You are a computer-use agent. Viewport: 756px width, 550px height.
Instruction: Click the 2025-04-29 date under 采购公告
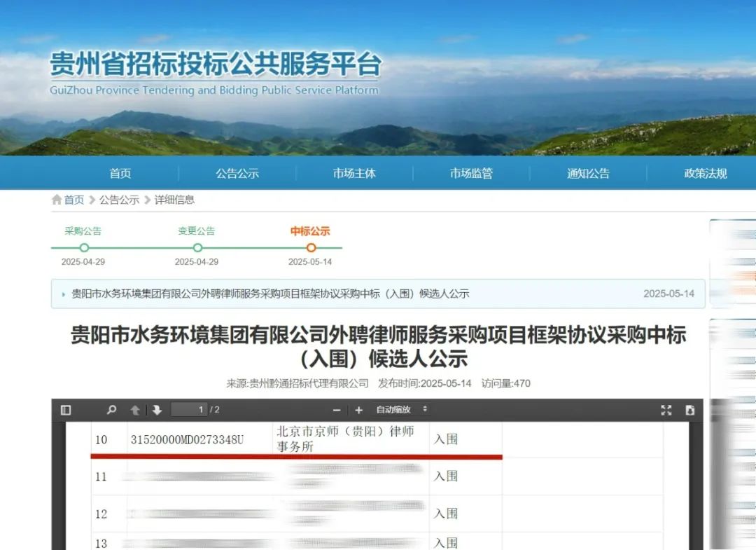coord(83,262)
